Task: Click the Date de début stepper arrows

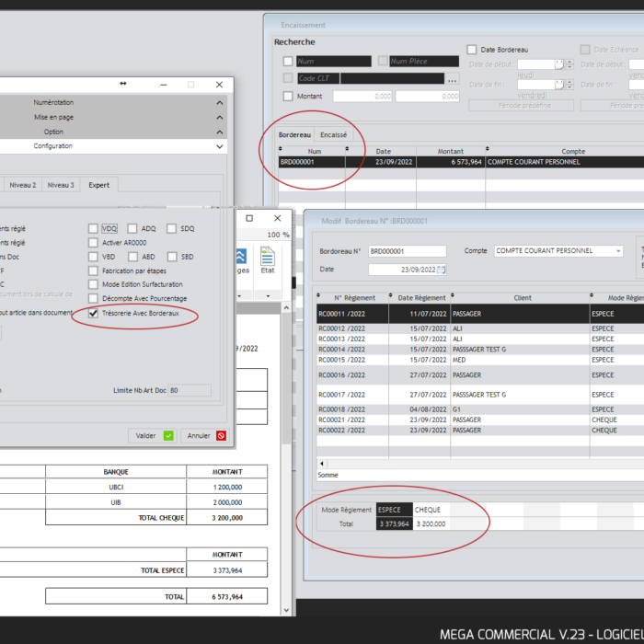Action: click(569, 64)
